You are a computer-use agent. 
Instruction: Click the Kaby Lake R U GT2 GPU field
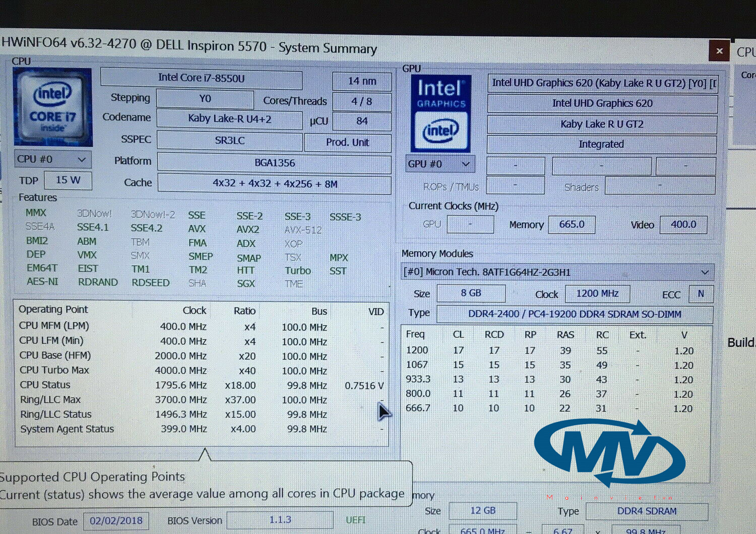(x=602, y=124)
